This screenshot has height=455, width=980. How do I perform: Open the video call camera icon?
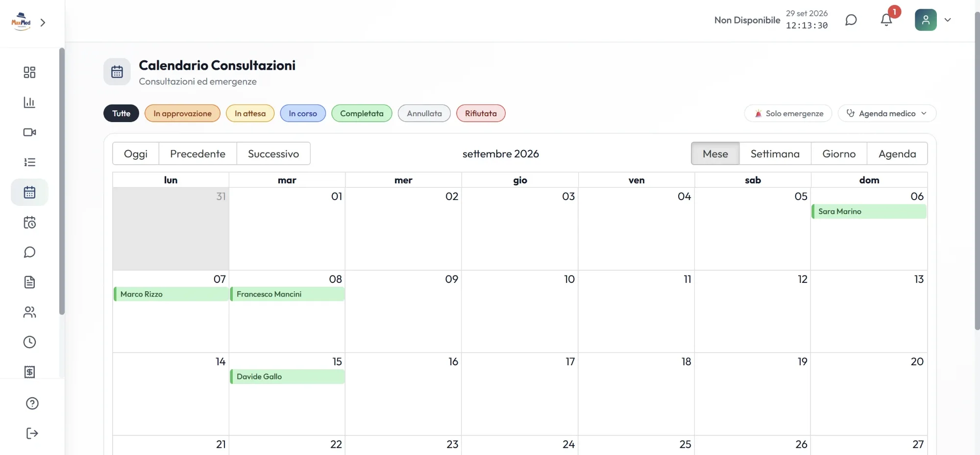tap(29, 132)
